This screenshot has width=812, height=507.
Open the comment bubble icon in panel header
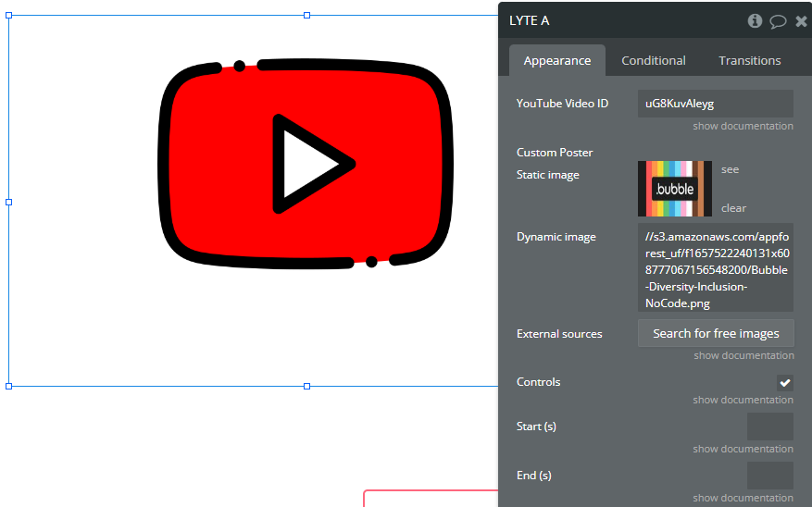(x=778, y=21)
